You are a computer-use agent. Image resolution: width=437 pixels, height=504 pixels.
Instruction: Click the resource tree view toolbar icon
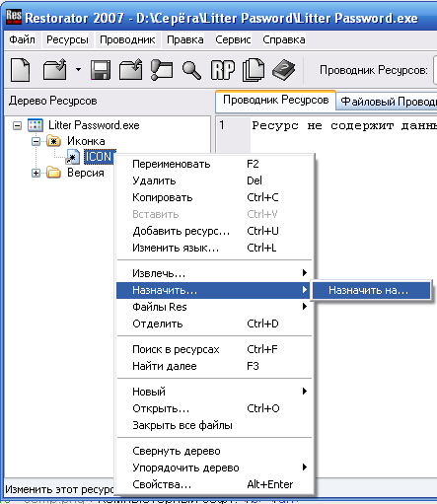click(x=162, y=69)
